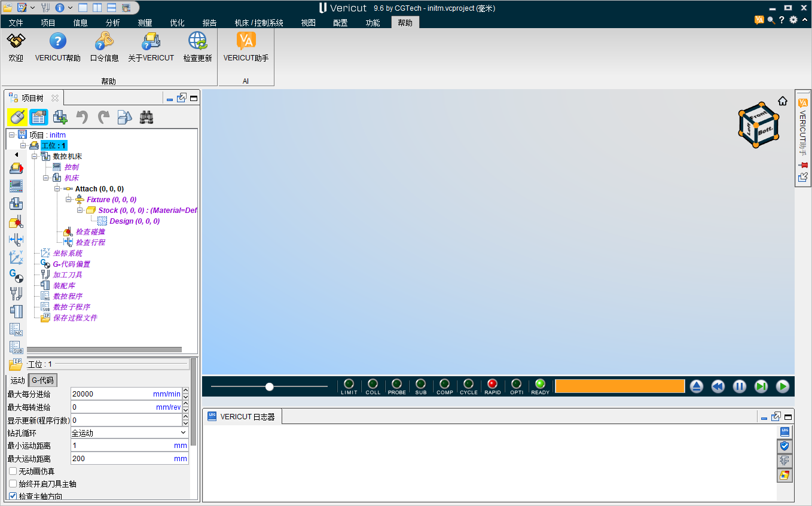Viewport: 812px width, 506px height.
Task: Switch to the G-代码 tab
Action: 42,380
